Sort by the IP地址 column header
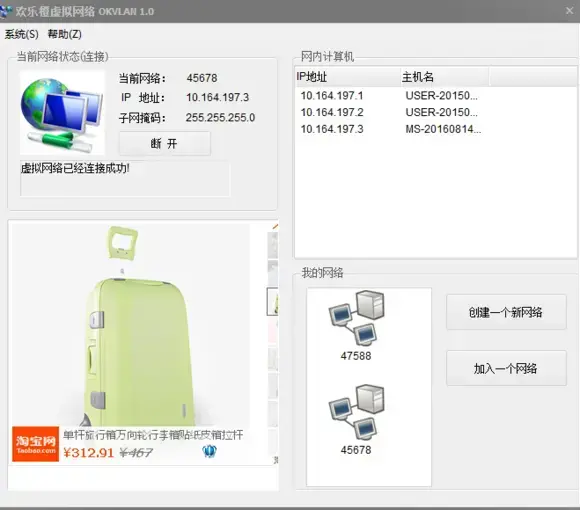 [x=348, y=77]
